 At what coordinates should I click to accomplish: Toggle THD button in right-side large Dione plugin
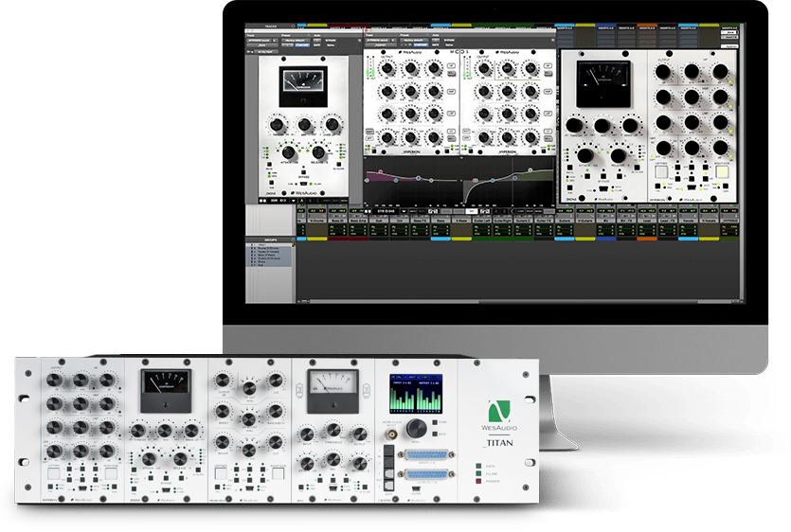[569, 188]
